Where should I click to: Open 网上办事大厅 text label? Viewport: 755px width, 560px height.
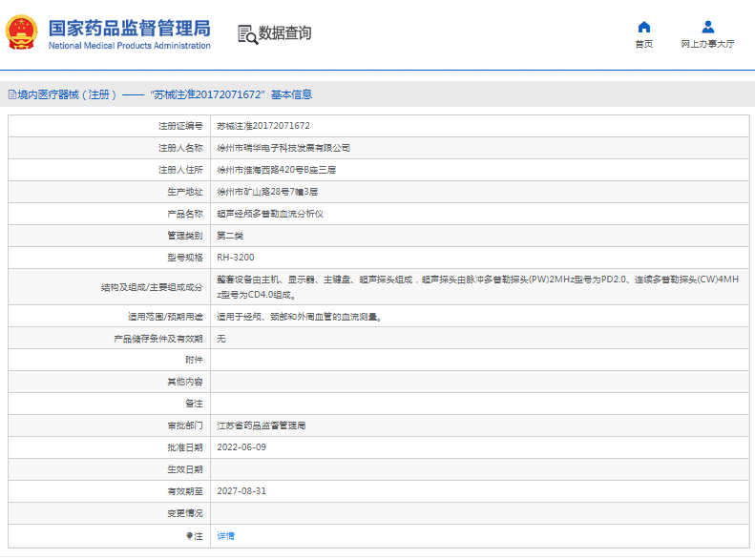(x=707, y=44)
